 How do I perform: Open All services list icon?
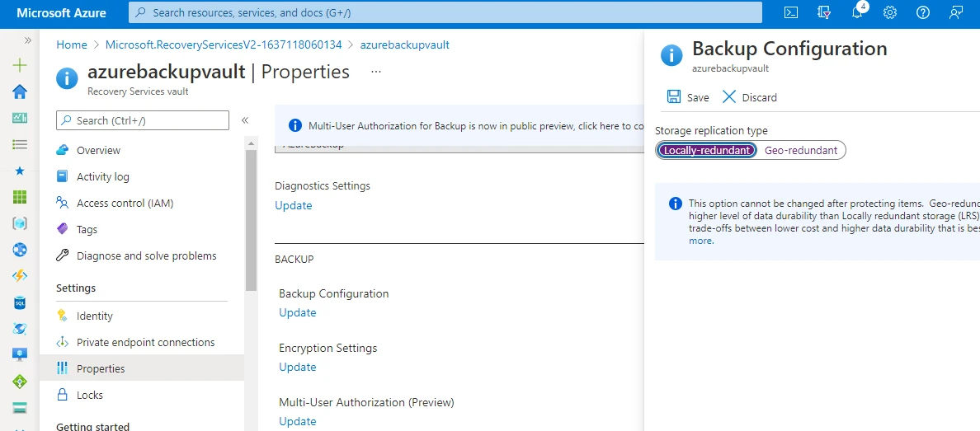[x=20, y=144]
